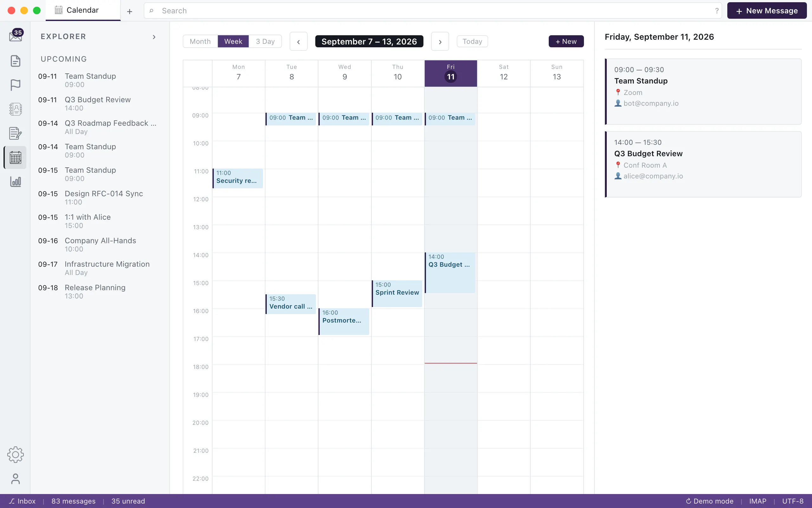Create event with + New button

[566, 41]
